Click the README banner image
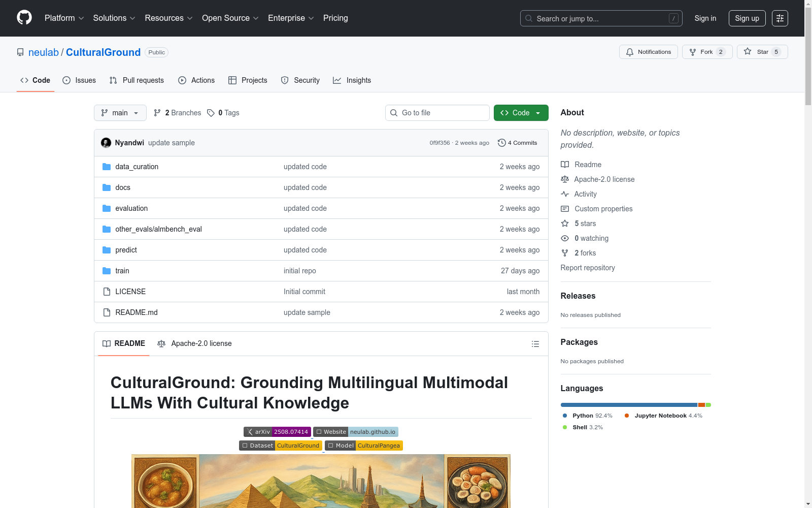 point(321,481)
